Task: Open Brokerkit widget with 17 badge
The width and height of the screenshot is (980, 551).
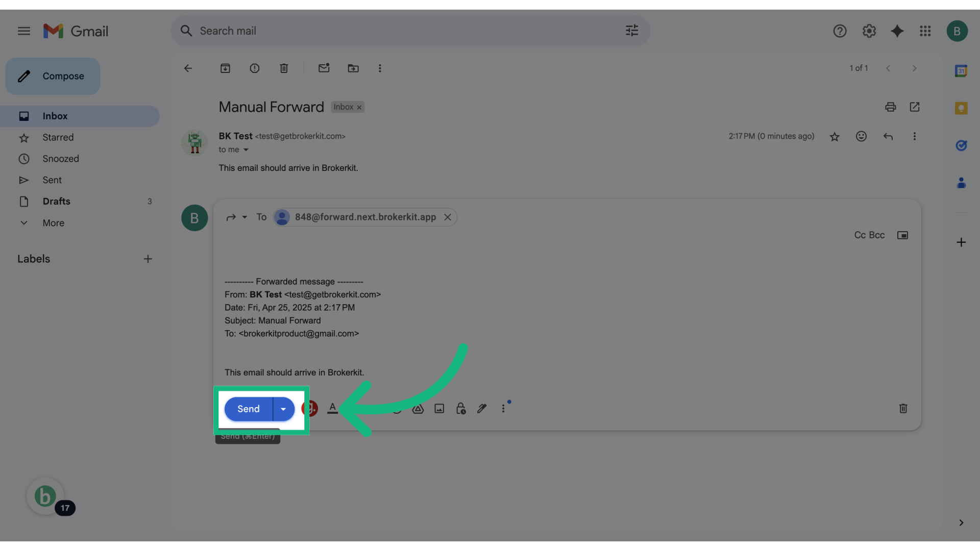Action: (x=46, y=496)
